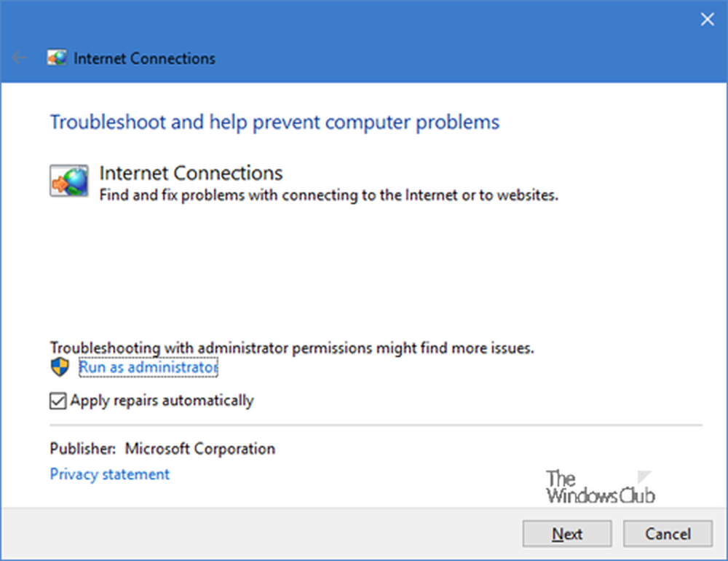The width and height of the screenshot is (728, 561).
Task: Click the arrow flag above Windows Club logo
Action: pos(644,476)
